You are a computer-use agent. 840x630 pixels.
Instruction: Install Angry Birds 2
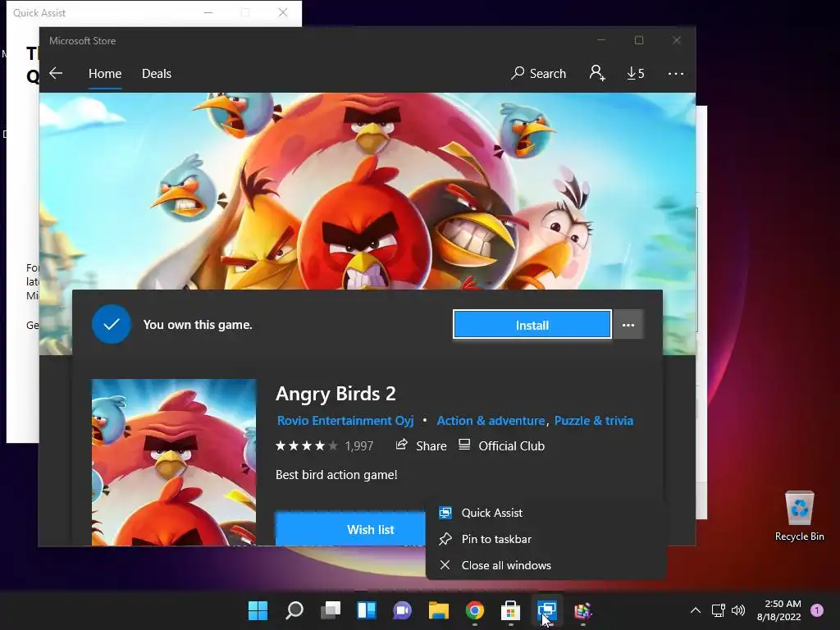coord(532,325)
